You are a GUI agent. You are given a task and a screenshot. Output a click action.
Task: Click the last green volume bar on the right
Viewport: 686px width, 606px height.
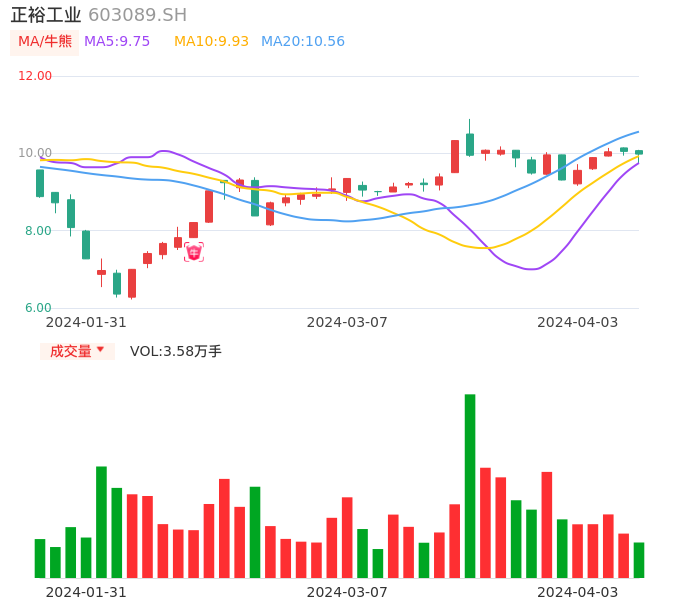(x=639, y=560)
